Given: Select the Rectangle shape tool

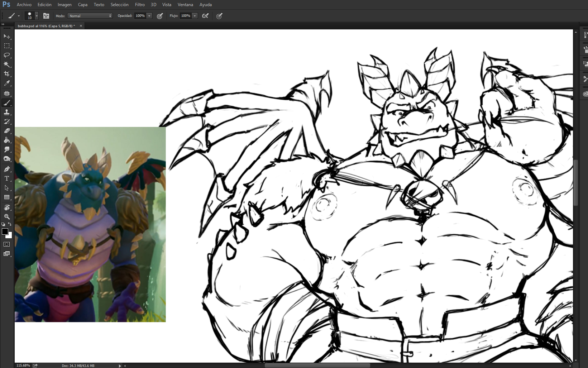Looking at the screenshot, I should [x=7, y=197].
